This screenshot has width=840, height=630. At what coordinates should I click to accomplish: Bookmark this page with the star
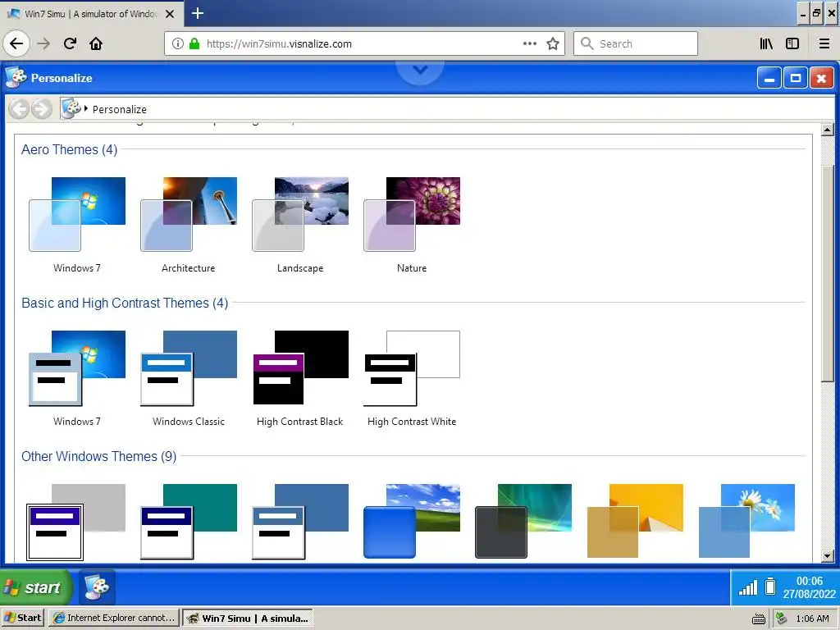coord(552,43)
